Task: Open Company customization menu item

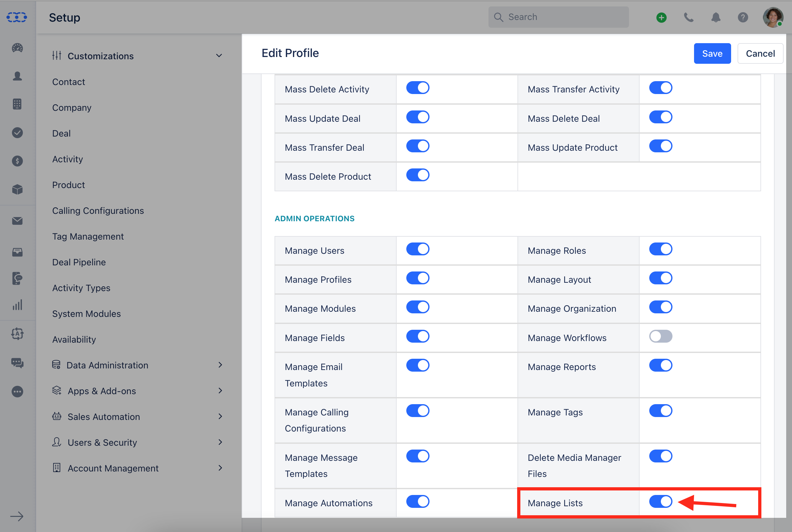Action: [x=72, y=108]
